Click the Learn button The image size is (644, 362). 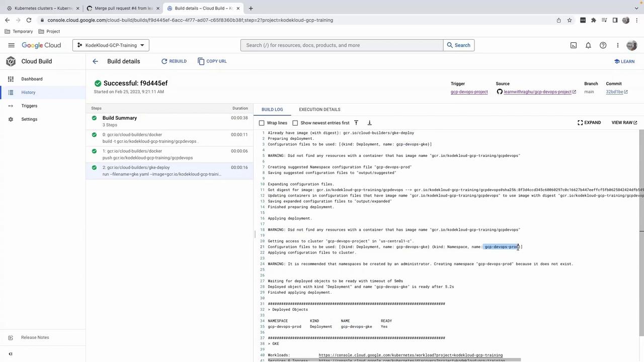pyautogui.click(x=624, y=61)
